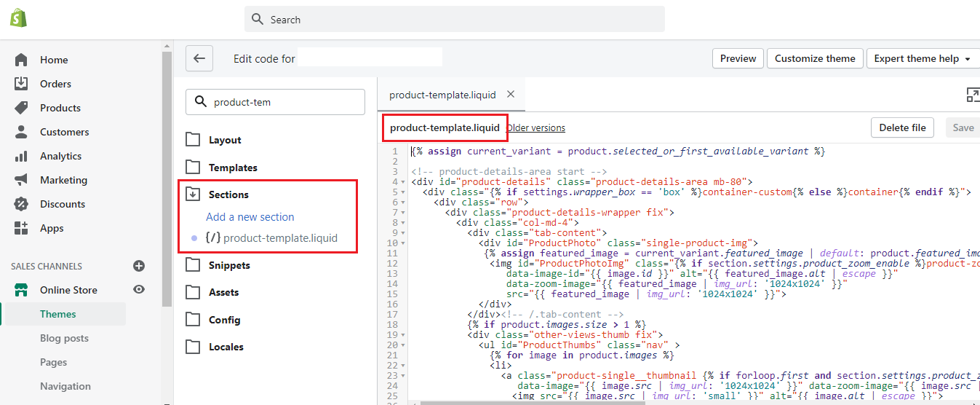Click the file search field
Image resolution: width=980 pixels, height=405 pixels.
276,102
